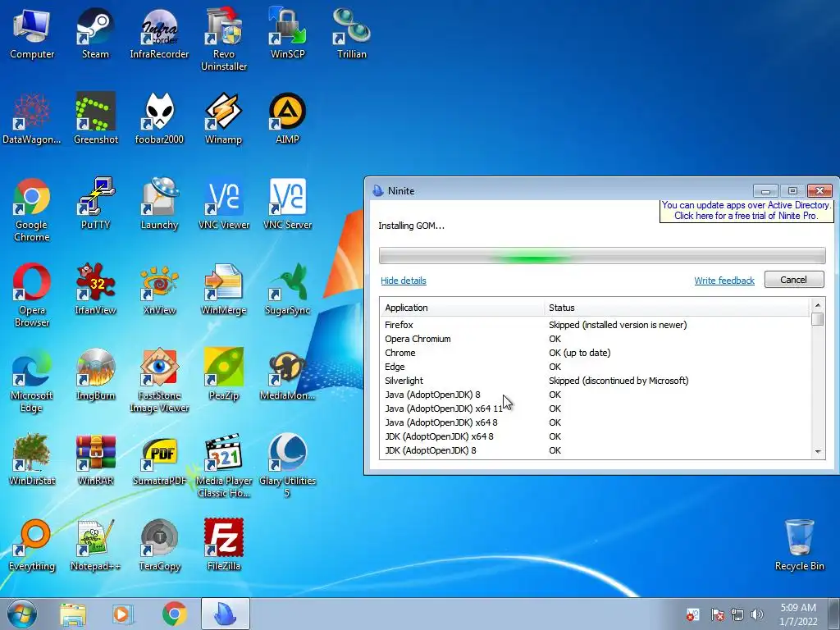840x630 pixels.
Task: Select the Silverlight row
Action: (596, 381)
